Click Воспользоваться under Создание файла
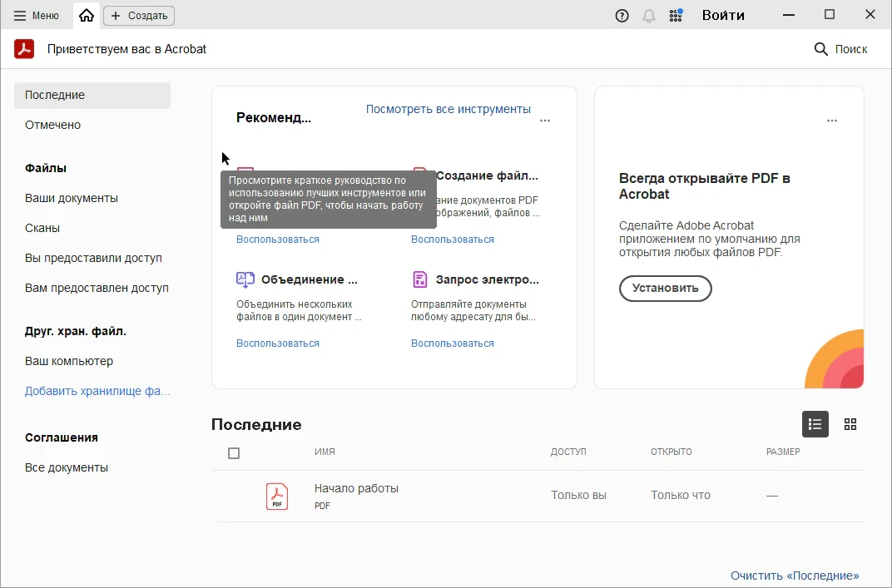Viewport: 892px width, 588px height. click(x=453, y=240)
